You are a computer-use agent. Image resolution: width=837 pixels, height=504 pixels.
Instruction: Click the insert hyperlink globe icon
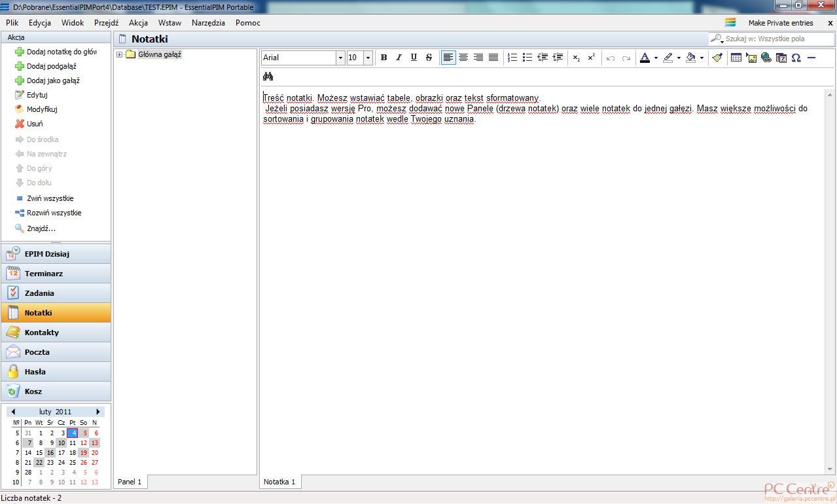click(x=766, y=58)
